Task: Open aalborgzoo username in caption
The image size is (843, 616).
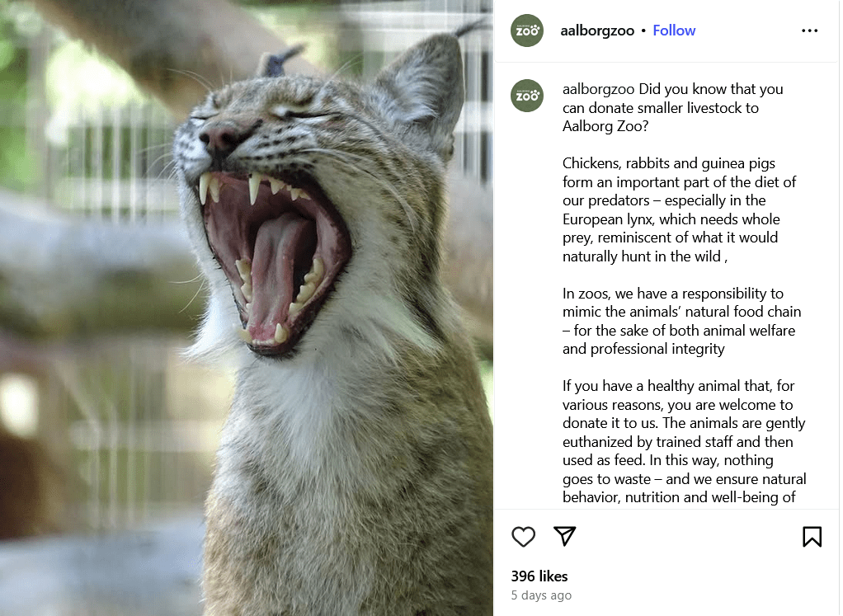Action: [598, 89]
